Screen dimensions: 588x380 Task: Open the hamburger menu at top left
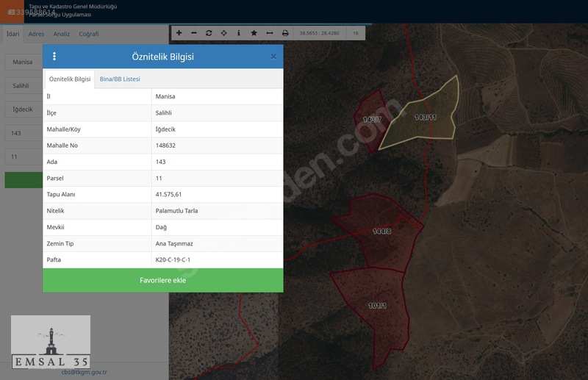click(x=12, y=12)
